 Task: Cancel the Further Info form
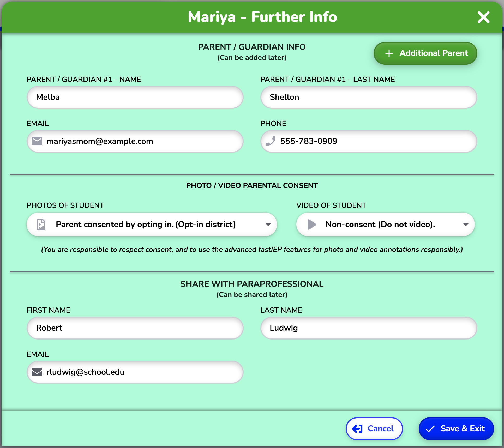tap(374, 429)
